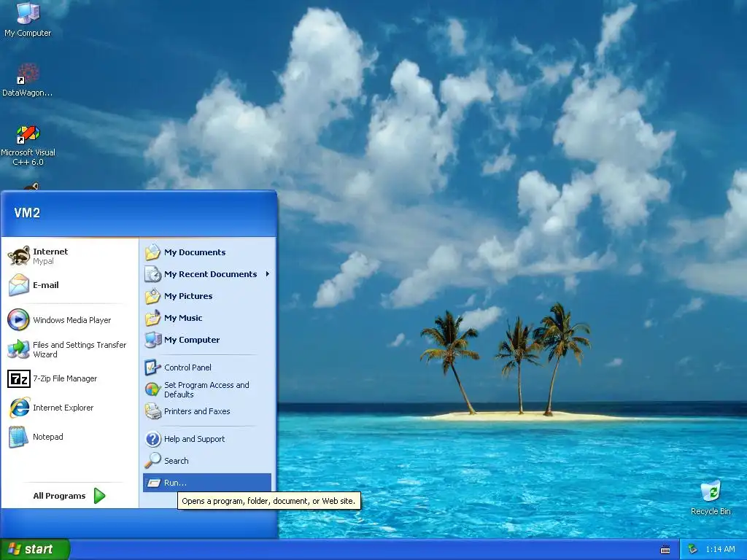Open Printers and Faxes
Image resolution: width=747 pixels, height=560 pixels.
pos(207,411)
